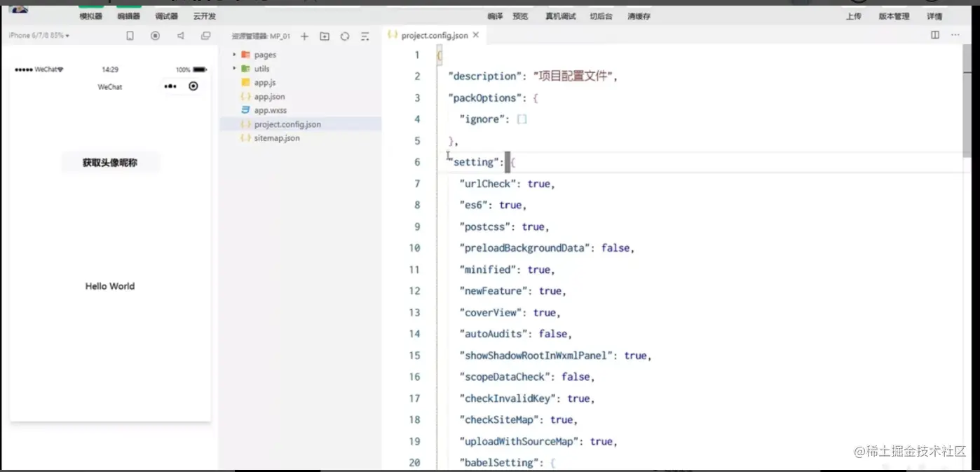Start real device debugging (真机调试)
This screenshot has height=472, width=980.
[x=561, y=16]
